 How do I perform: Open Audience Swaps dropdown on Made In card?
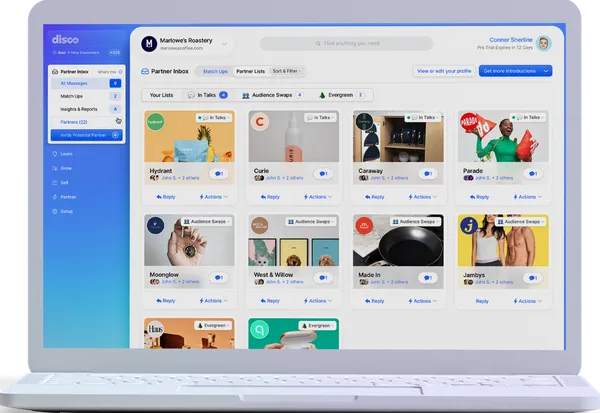[415, 222]
